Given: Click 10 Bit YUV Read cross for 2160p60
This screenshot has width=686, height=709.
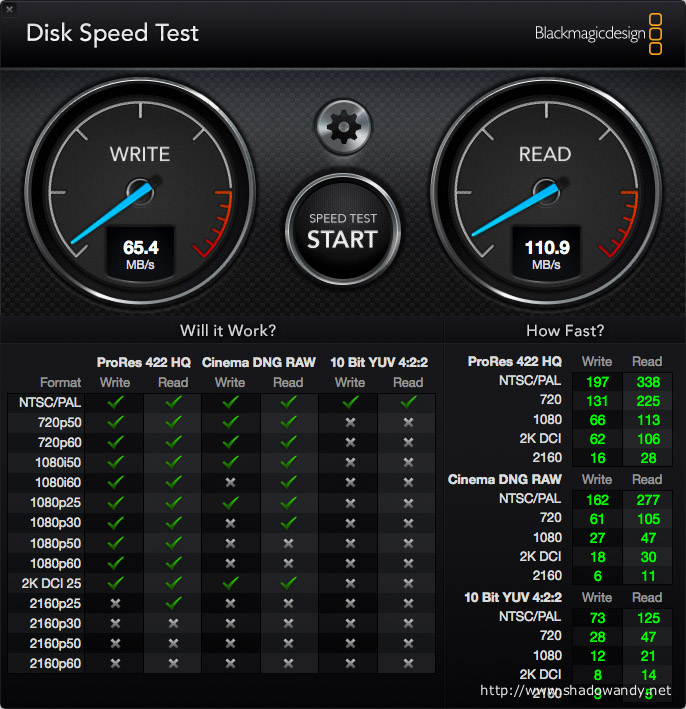Looking at the screenshot, I should point(408,663).
